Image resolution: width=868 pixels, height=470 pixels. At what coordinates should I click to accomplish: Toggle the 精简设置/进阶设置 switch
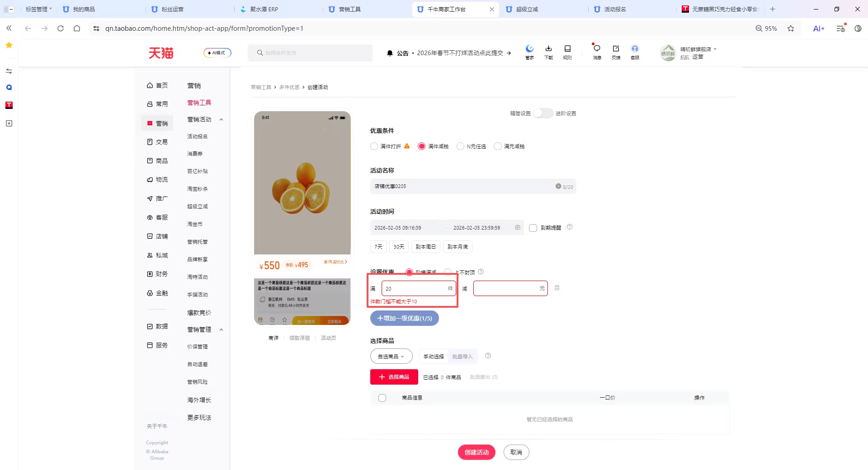(x=543, y=113)
